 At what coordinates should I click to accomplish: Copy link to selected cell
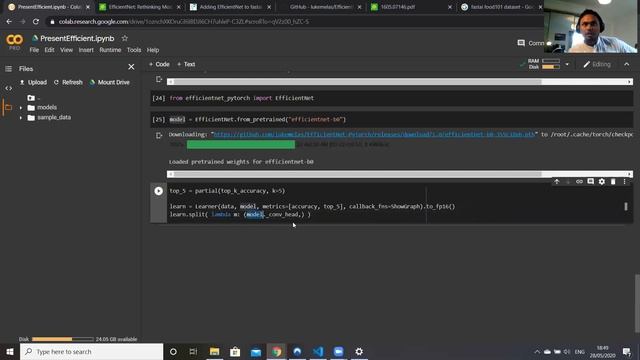579,182
